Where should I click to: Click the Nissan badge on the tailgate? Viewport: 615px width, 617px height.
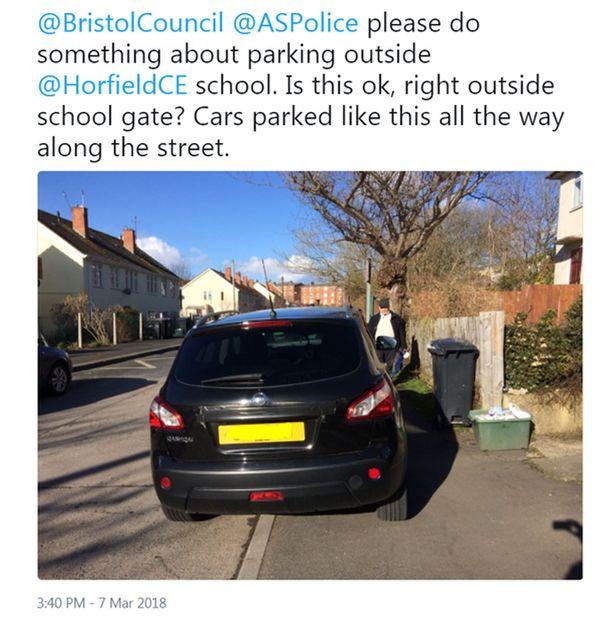260,400
